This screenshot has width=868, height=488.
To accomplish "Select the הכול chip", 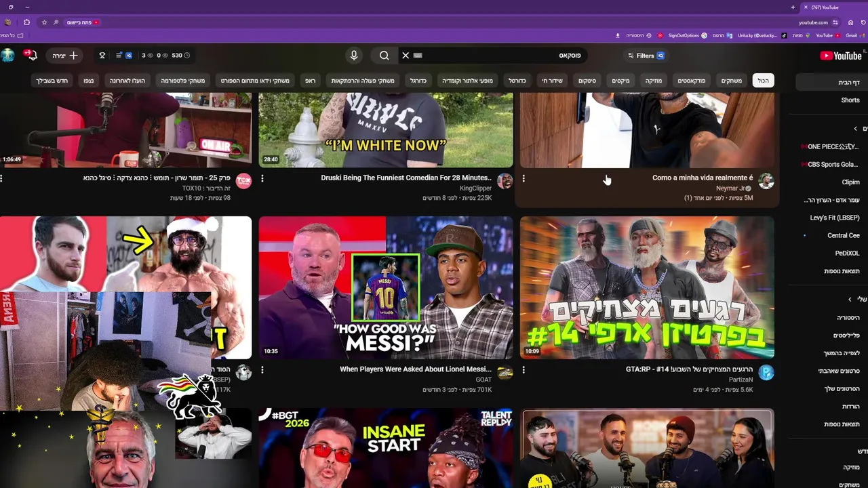I will click(764, 81).
